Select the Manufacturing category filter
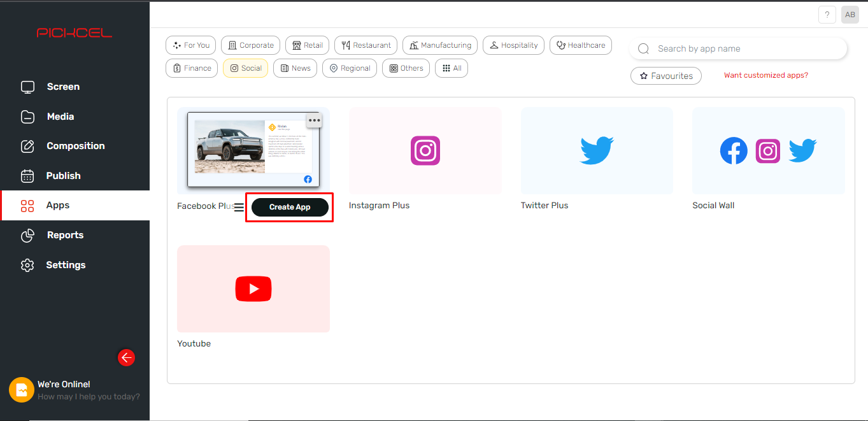Viewport: 868px width, 421px height. (440, 45)
